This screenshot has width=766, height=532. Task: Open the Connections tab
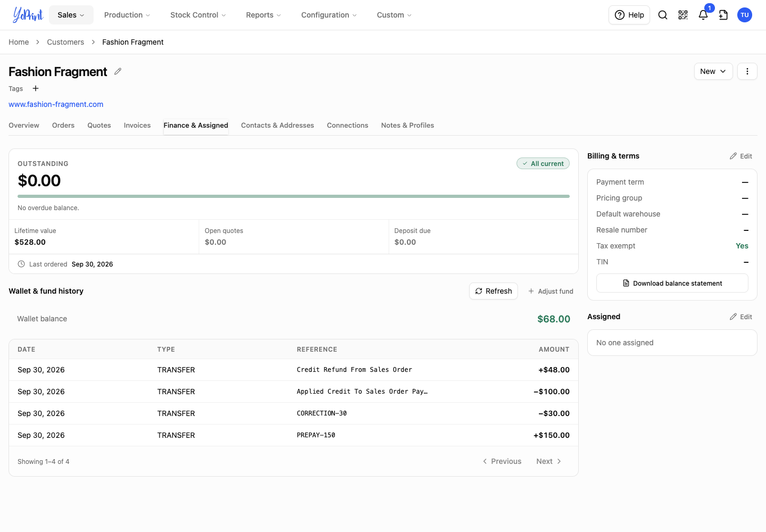pos(347,126)
